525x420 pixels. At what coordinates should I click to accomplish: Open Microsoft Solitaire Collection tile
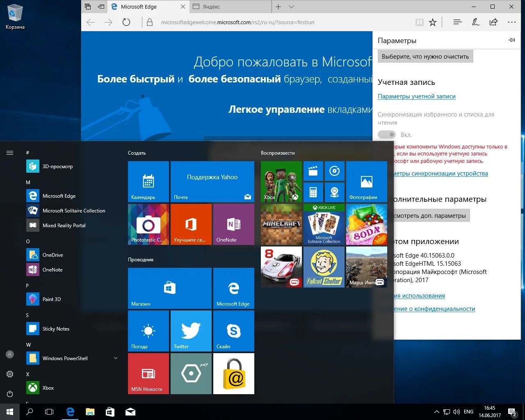tap(324, 224)
